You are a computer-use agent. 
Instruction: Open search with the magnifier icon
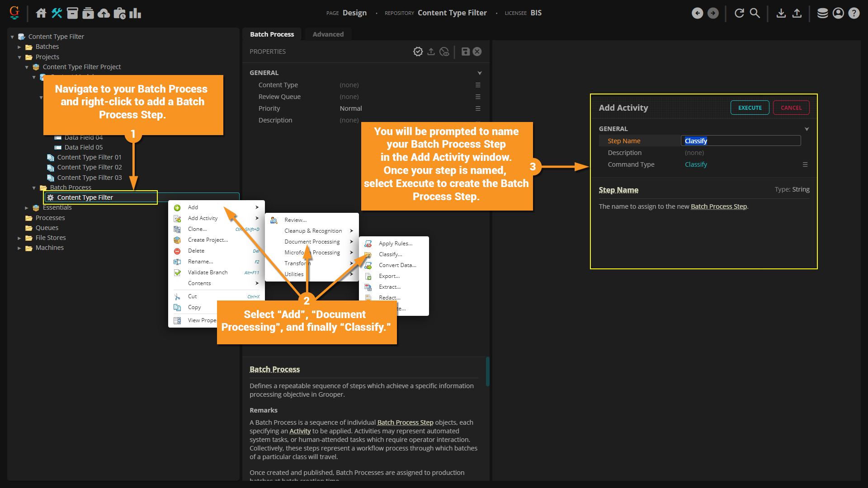755,13
